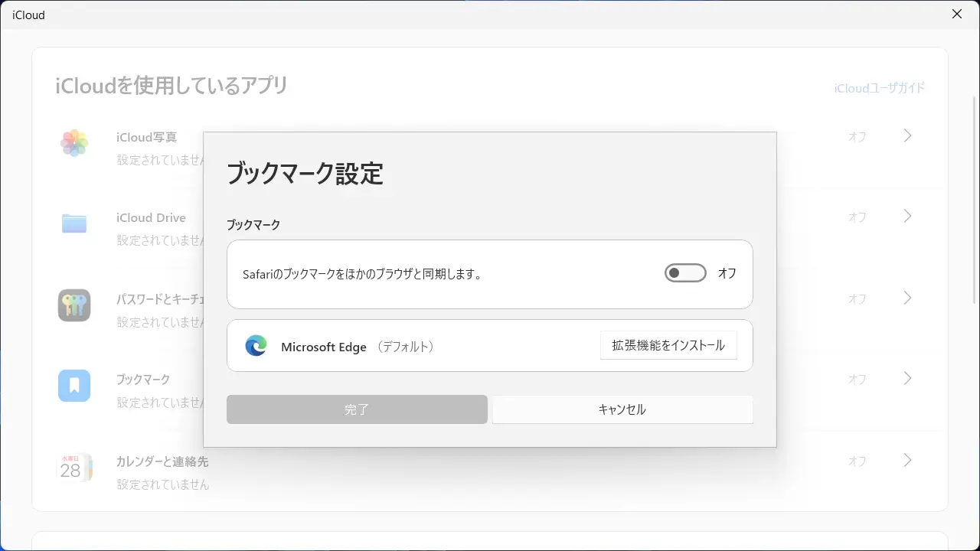Click the blue Bookmarks icon
Screen dimensions: 980x551
click(x=74, y=386)
